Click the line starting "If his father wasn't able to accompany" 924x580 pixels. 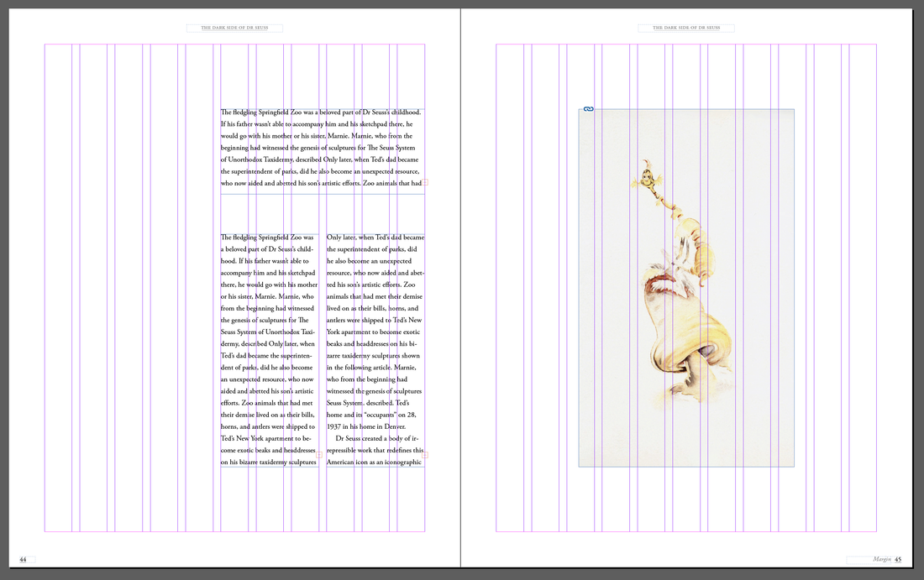[317, 124]
